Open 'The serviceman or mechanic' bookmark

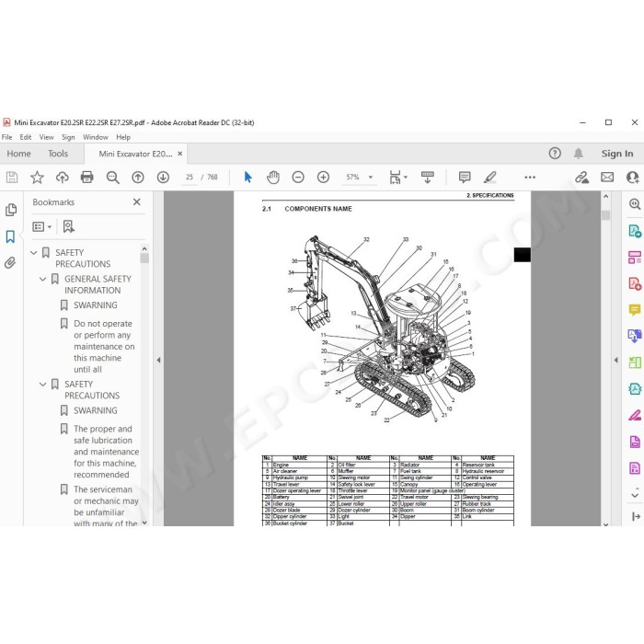pos(106,506)
